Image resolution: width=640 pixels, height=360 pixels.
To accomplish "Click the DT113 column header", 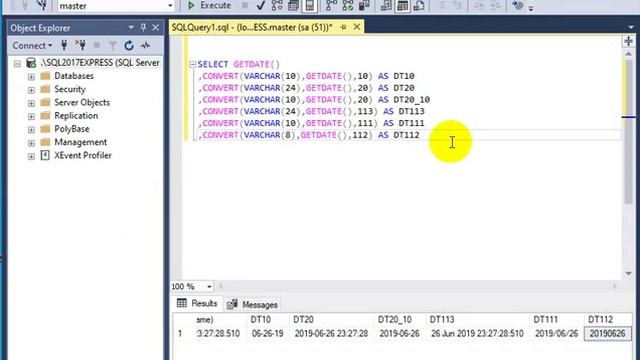I will pyautogui.click(x=478, y=320).
